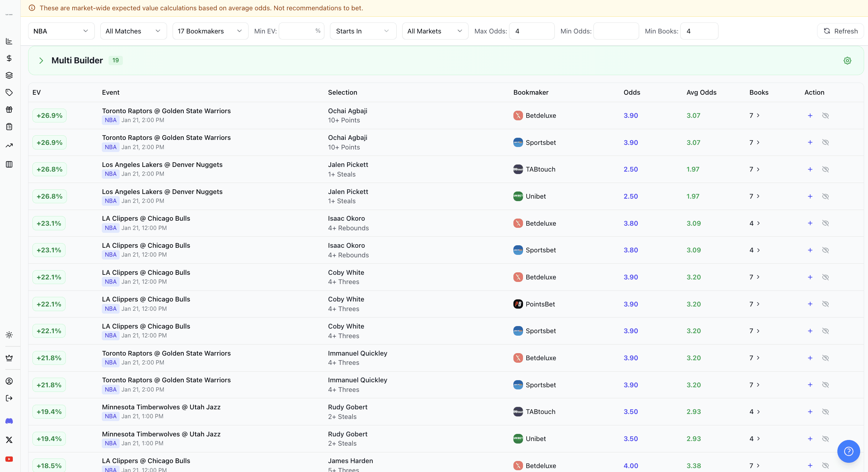Hide the Rudy Gobert Unibet row
This screenshot has height=472, width=868.
point(825,439)
